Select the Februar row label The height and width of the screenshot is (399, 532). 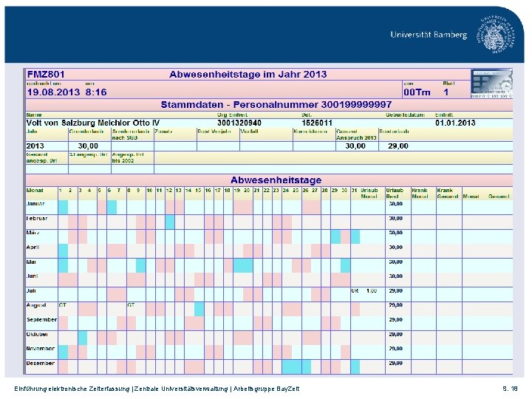coord(37,218)
